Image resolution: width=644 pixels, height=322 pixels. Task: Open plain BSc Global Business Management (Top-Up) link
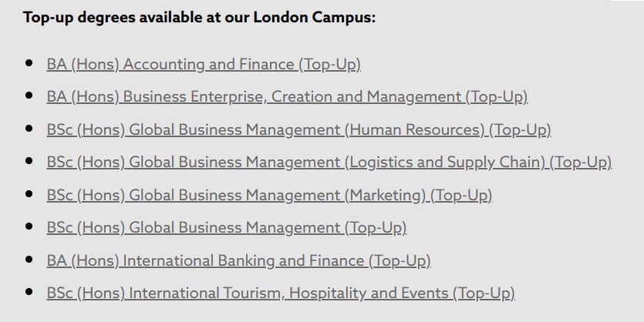pos(226,228)
